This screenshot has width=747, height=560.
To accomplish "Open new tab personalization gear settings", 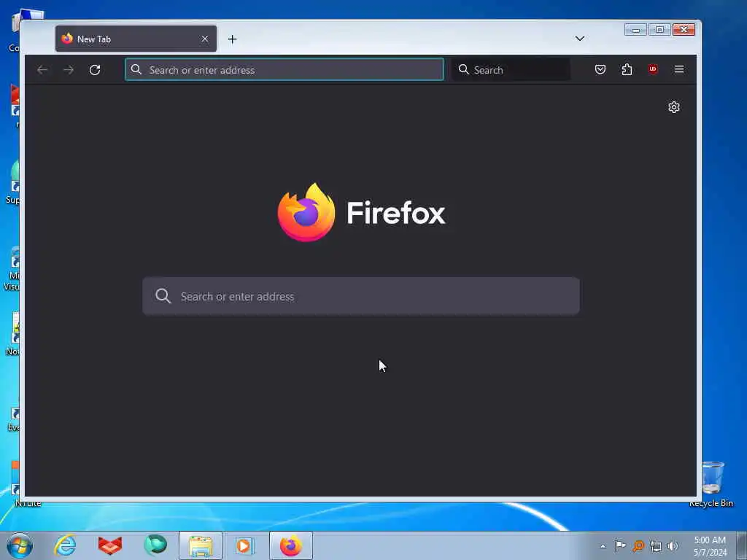I will click(673, 107).
